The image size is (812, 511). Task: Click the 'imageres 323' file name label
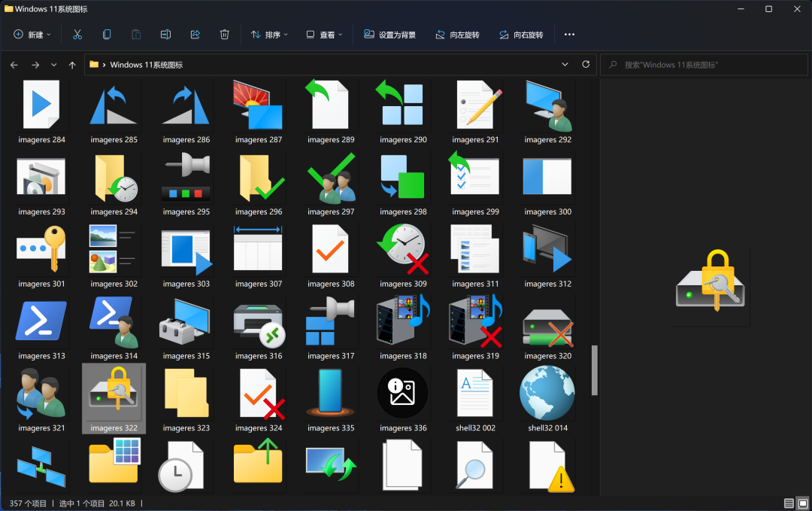[x=186, y=428]
